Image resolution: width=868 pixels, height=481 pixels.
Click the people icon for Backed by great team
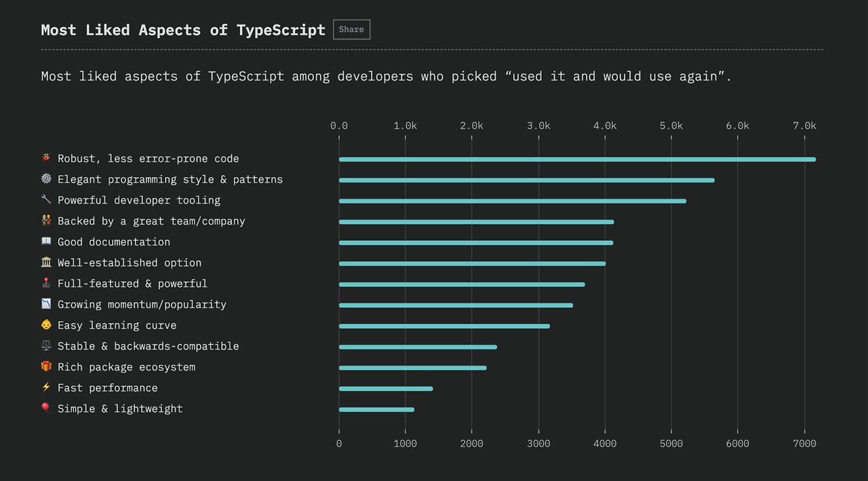click(46, 220)
